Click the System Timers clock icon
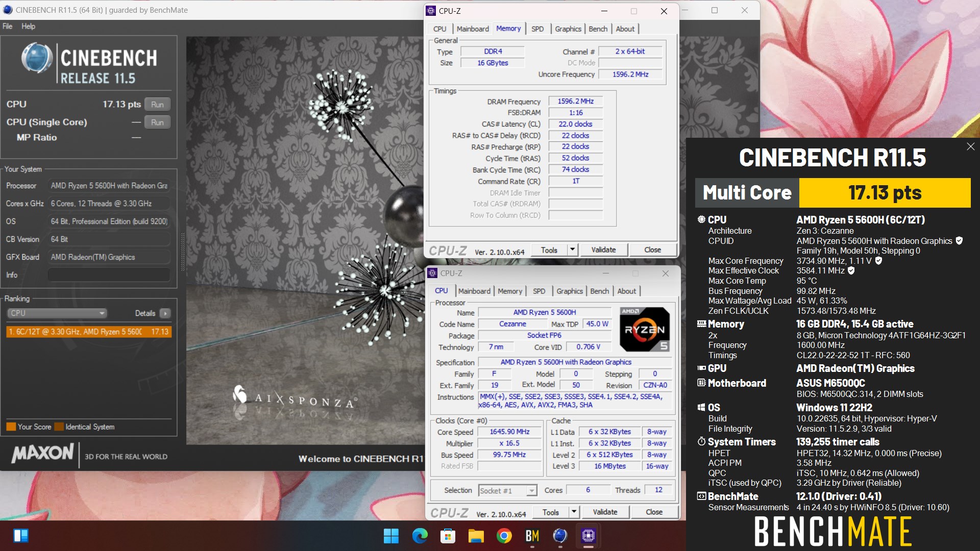 pyautogui.click(x=701, y=441)
